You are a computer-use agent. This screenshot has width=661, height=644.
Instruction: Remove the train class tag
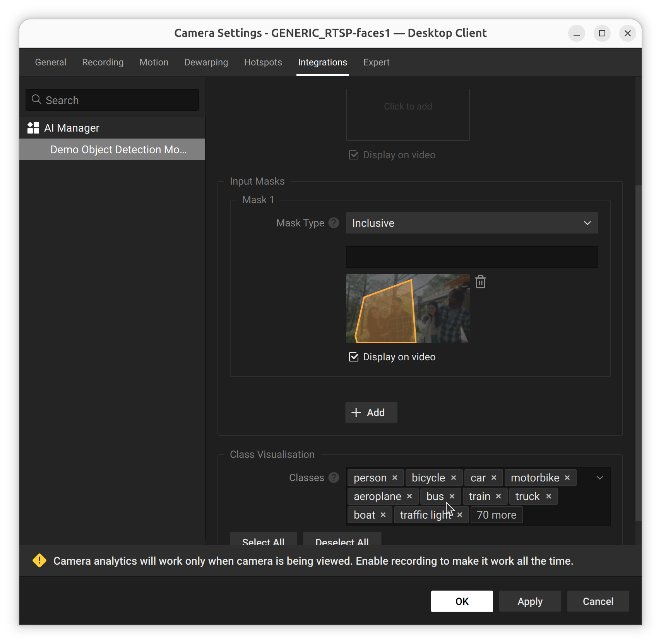498,496
